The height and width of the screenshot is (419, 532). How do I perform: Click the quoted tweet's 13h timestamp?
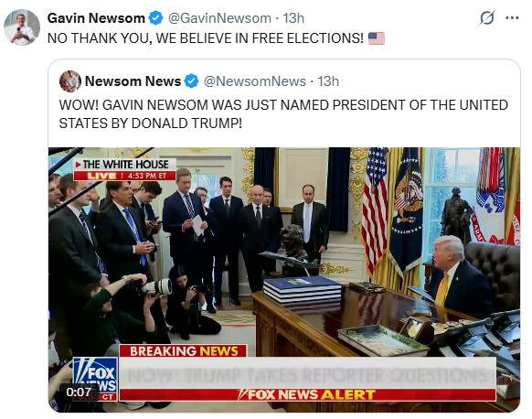tap(328, 81)
